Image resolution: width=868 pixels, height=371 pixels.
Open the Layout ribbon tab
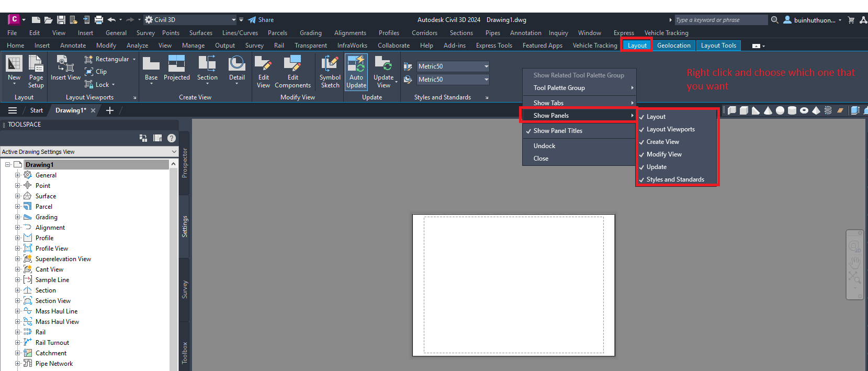click(637, 46)
